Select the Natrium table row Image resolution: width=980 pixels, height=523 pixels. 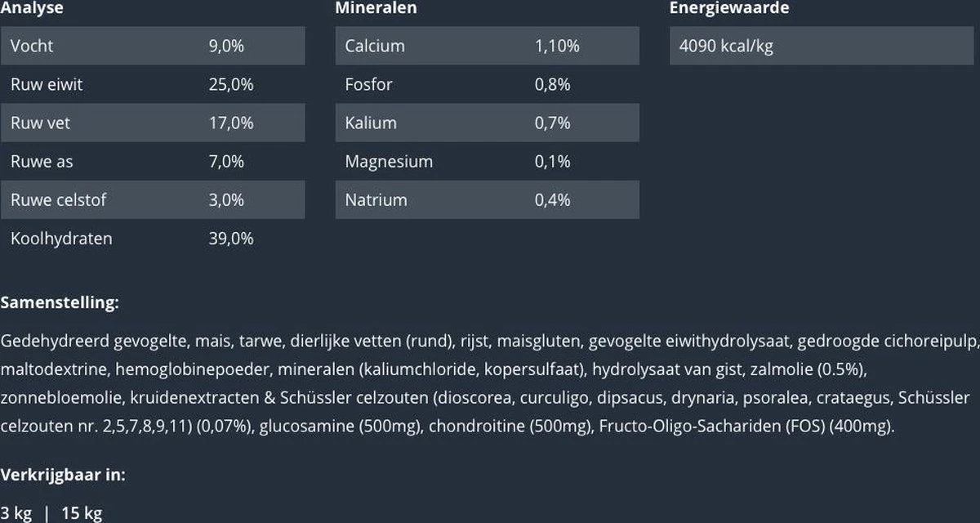[487, 199]
